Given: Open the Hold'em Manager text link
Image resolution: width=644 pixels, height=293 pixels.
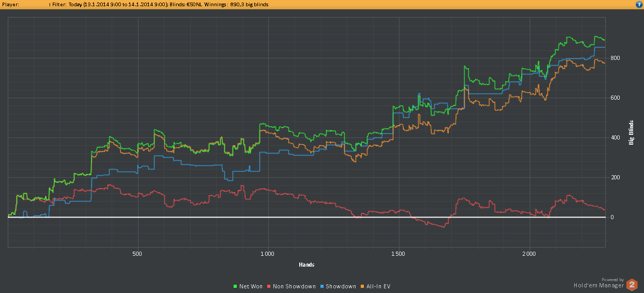Looking at the screenshot, I should tap(599, 285).
